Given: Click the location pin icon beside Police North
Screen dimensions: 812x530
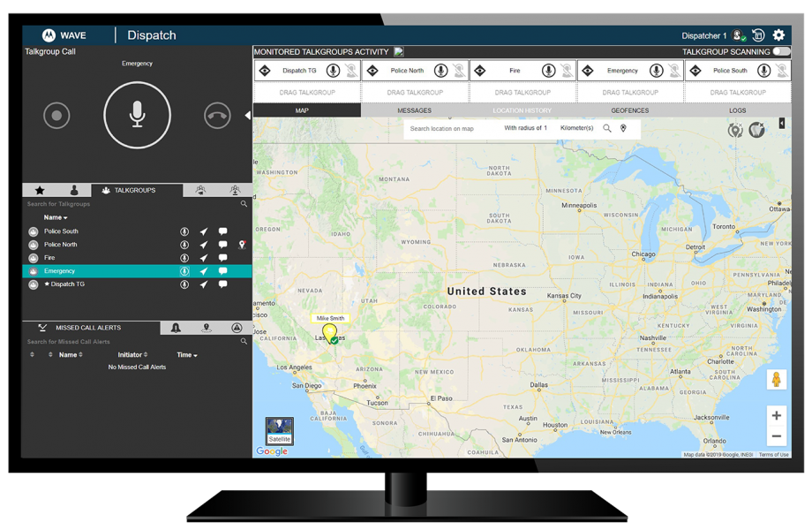Looking at the screenshot, I should (242, 245).
